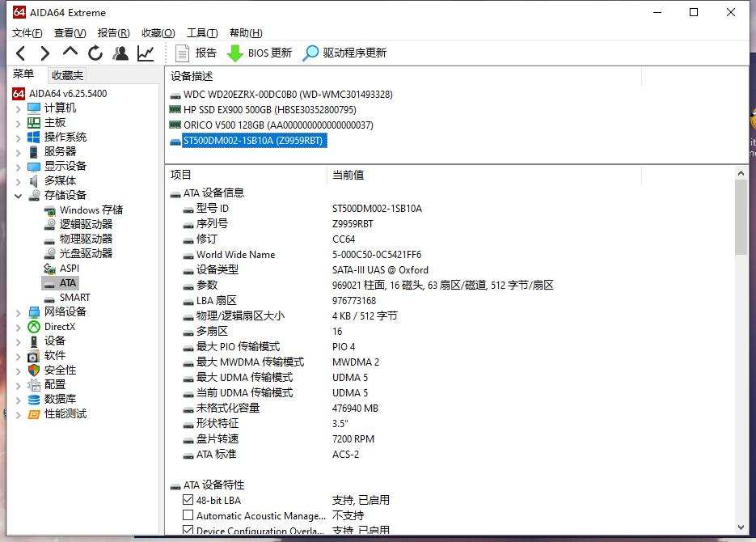Expand the 网络设备 tree node
This screenshot has height=542, width=756.
pos(18,311)
